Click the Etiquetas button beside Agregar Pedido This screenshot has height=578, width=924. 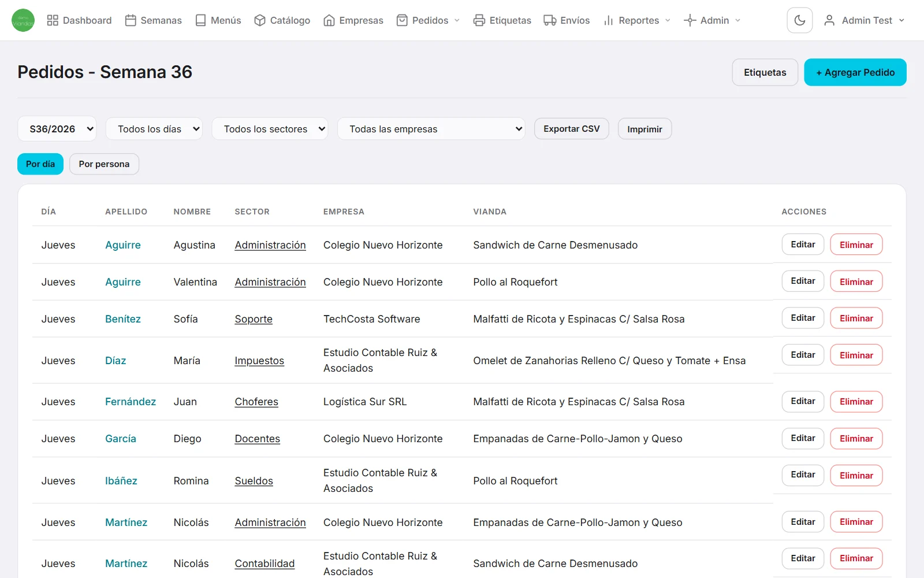(765, 72)
